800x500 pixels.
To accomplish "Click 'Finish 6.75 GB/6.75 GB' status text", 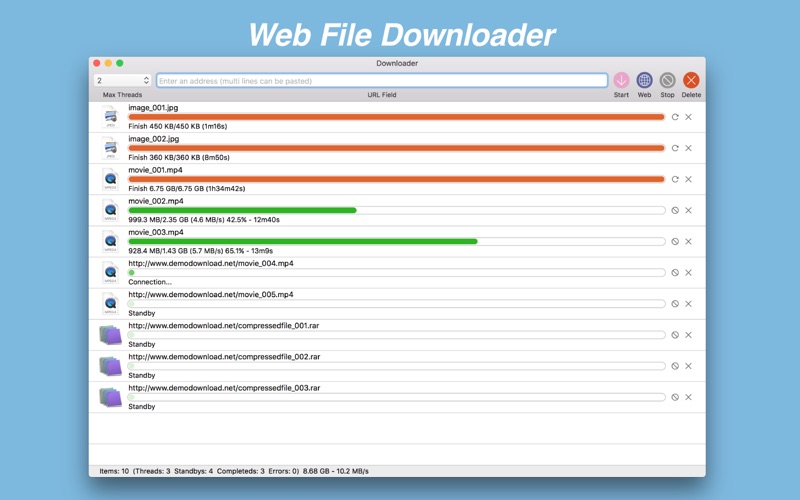I will click(x=187, y=188).
